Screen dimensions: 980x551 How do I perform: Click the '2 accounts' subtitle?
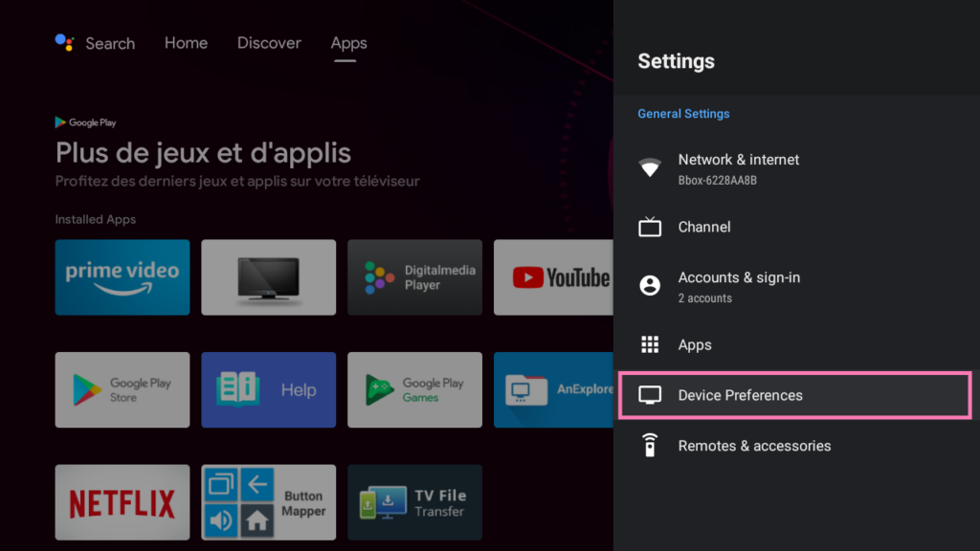705,298
